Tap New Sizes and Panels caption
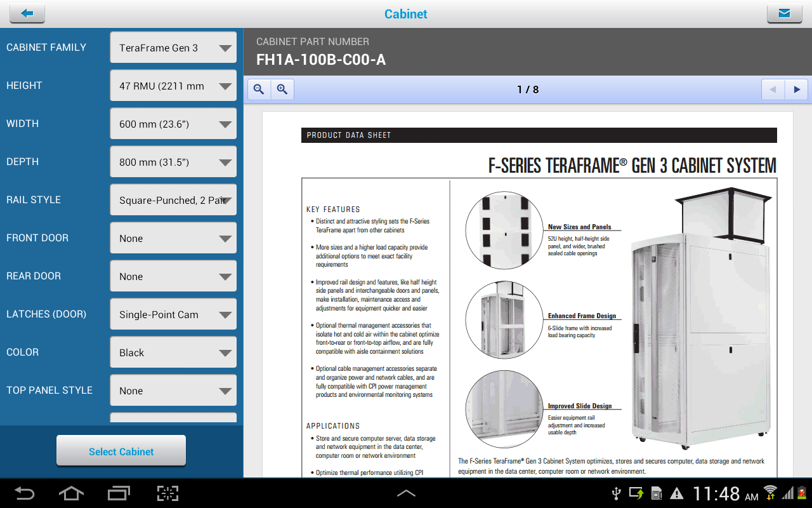 click(580, 227)
